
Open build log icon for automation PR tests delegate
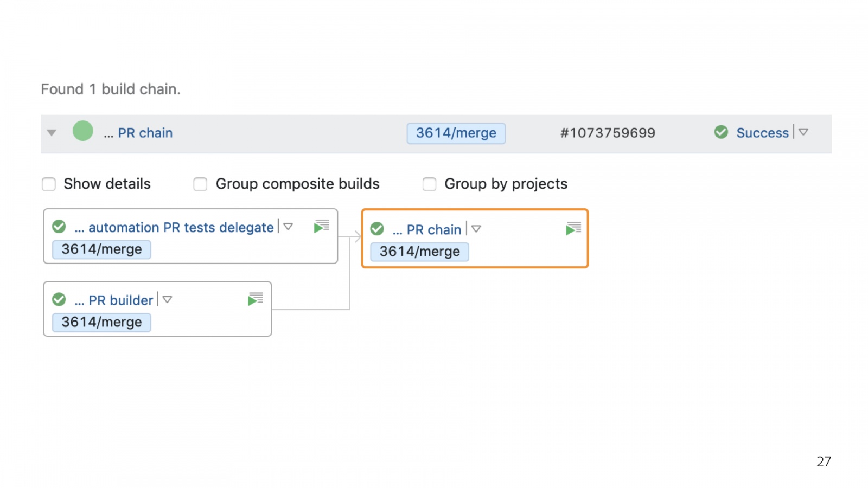tap(322, 226)
